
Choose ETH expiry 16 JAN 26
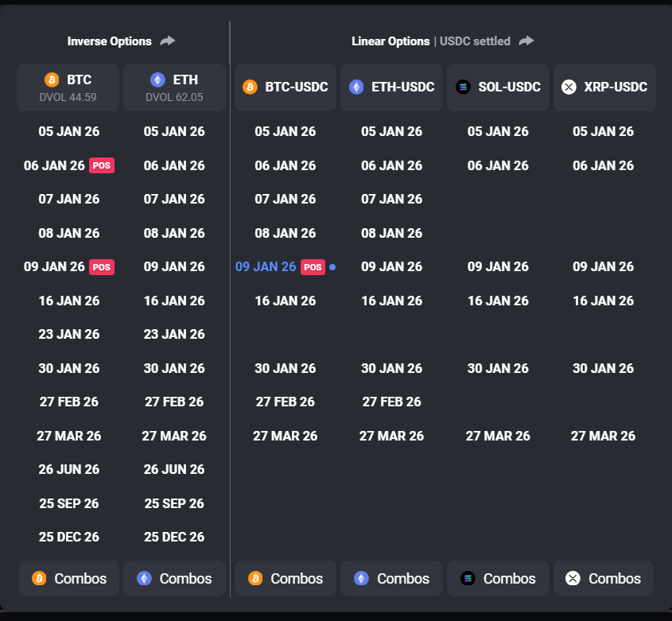[174, 301]
